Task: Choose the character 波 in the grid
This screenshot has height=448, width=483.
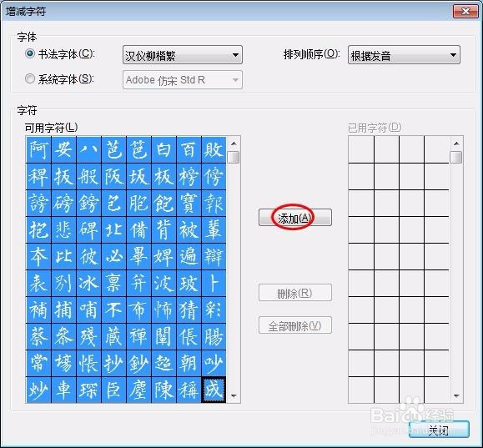Action: click(x=164, y=283)
